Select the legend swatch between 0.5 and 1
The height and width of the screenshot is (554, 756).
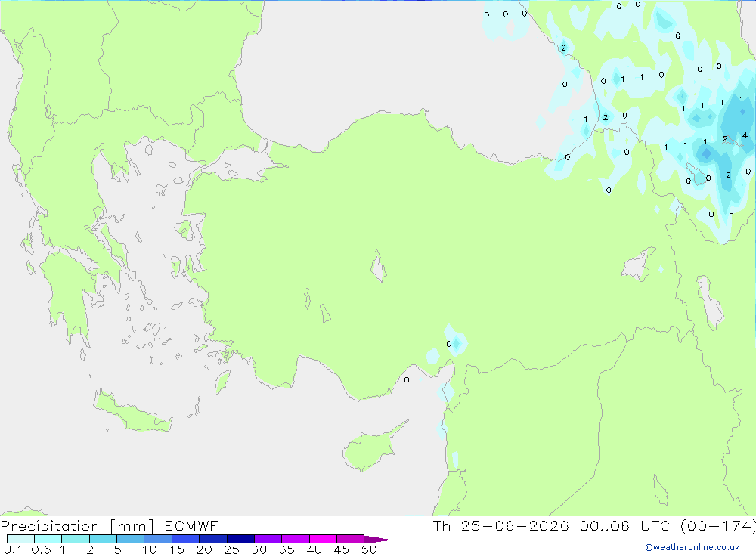[48, 539]
